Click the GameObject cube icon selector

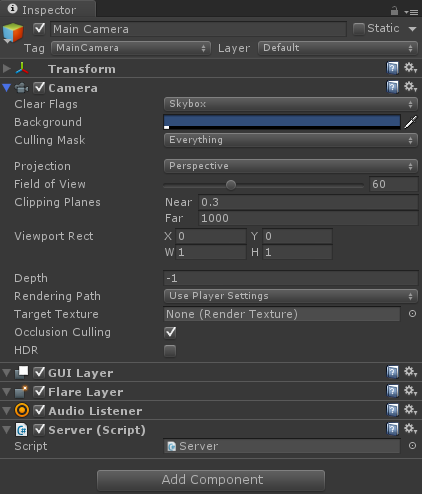[13, 33]
